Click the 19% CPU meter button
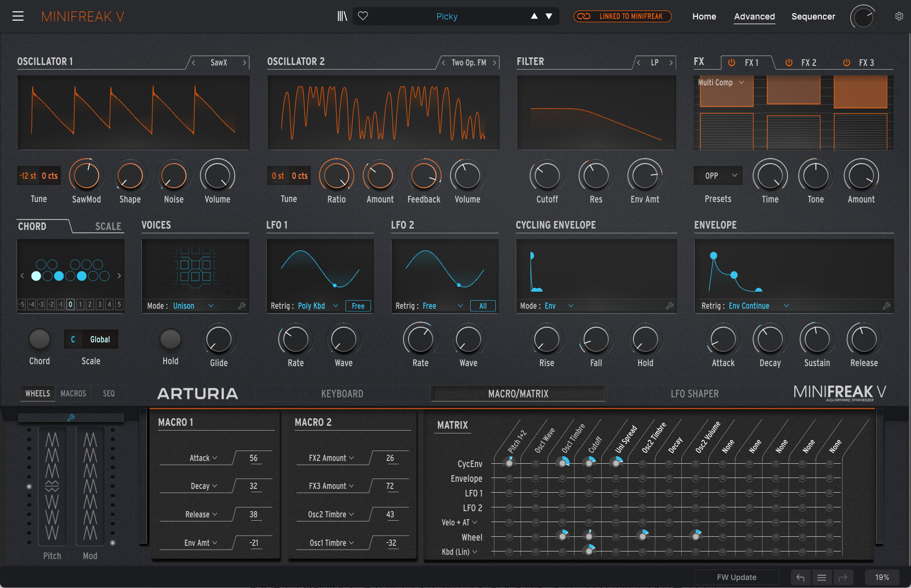 (882, 577)
